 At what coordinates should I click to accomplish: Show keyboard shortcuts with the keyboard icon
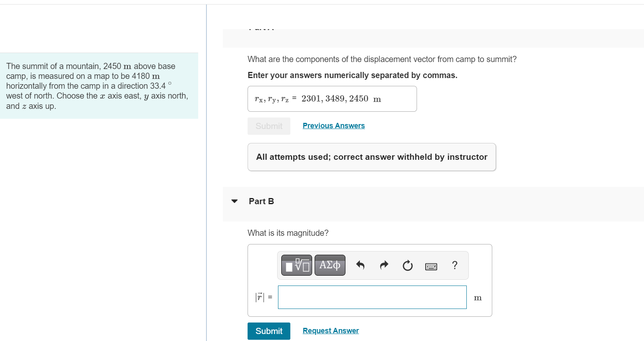click(431, 267)
